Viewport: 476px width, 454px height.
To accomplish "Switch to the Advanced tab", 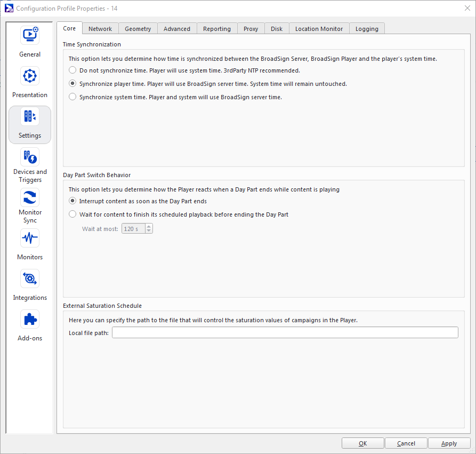I will [x=177, y=29].
